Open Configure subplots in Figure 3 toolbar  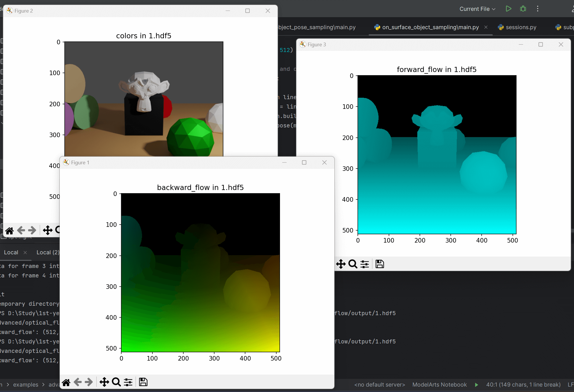(x=365, y=264)
